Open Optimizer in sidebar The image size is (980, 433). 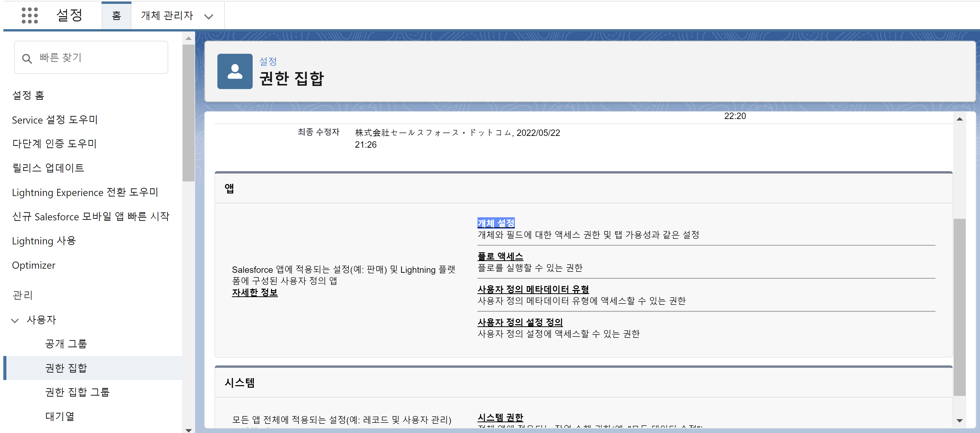[x=34, y=265]
